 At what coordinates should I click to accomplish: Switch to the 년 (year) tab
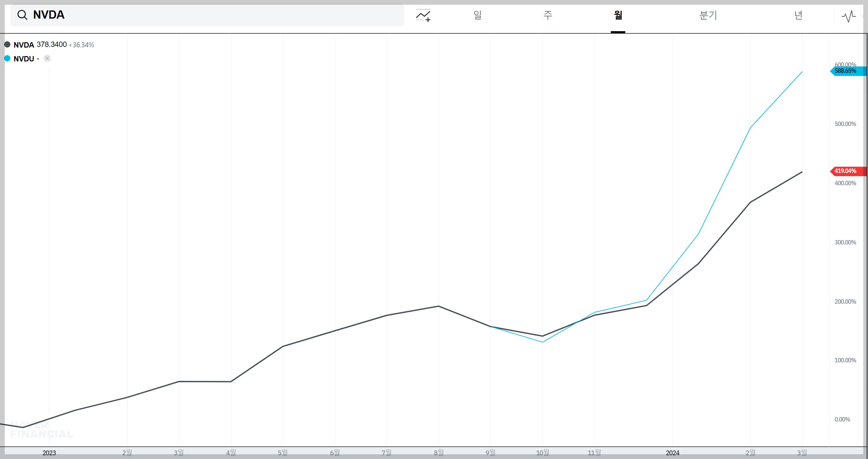(x=798, y=15)
